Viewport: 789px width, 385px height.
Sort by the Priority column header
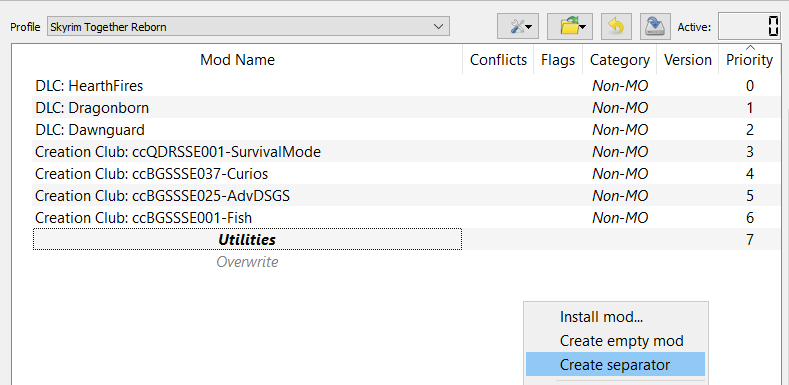[749, 59]
